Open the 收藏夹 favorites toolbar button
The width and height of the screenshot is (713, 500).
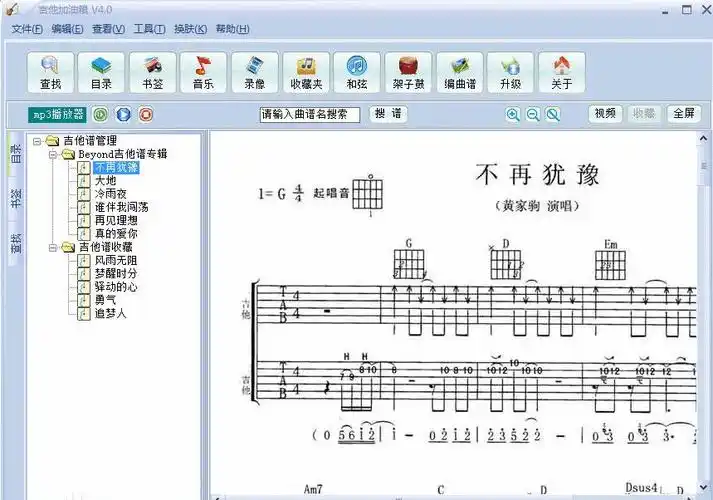(x=306, y=73)
